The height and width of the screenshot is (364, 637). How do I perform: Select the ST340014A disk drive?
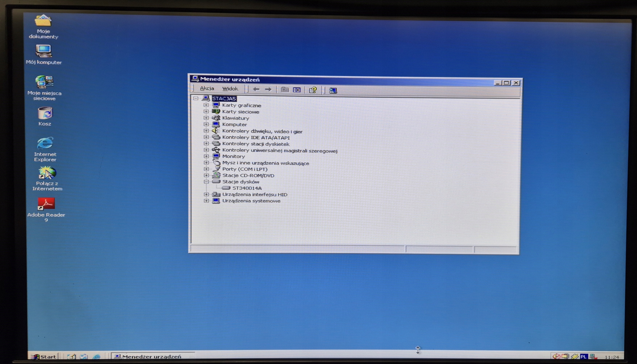[x=247, y=188]
